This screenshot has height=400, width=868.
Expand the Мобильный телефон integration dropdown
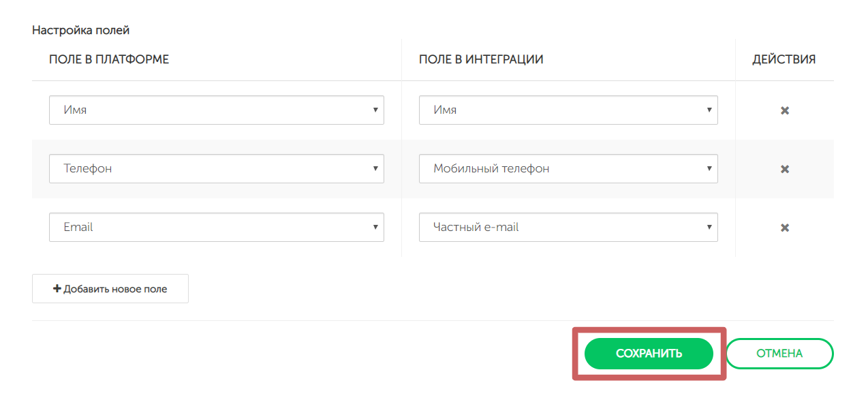click(568, 168)
